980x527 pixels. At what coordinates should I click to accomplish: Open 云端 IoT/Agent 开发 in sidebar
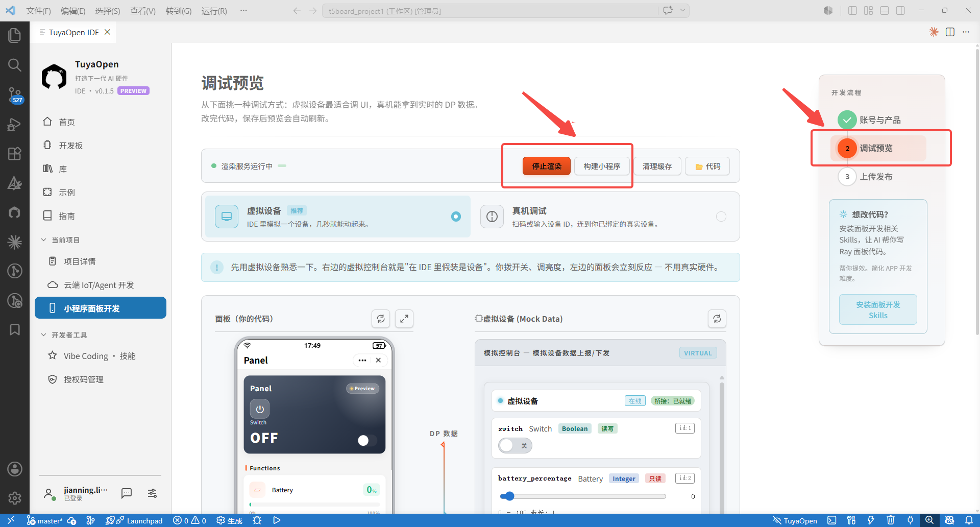(100, 285)
